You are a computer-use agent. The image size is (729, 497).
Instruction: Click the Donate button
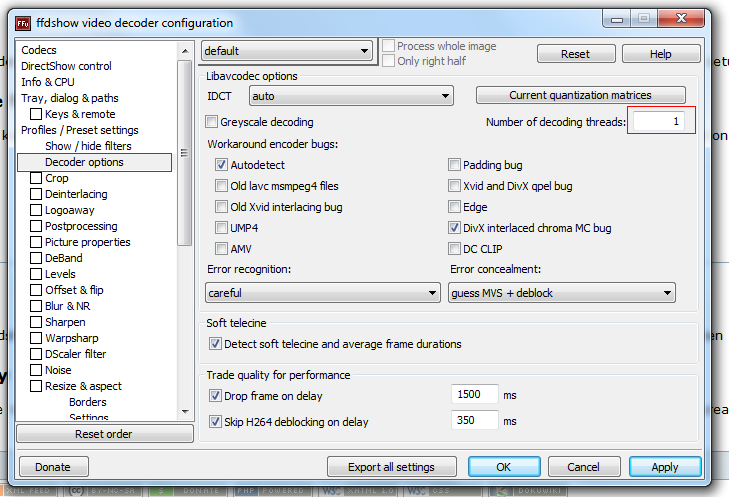pyautogui.click(x=53, y=467)
